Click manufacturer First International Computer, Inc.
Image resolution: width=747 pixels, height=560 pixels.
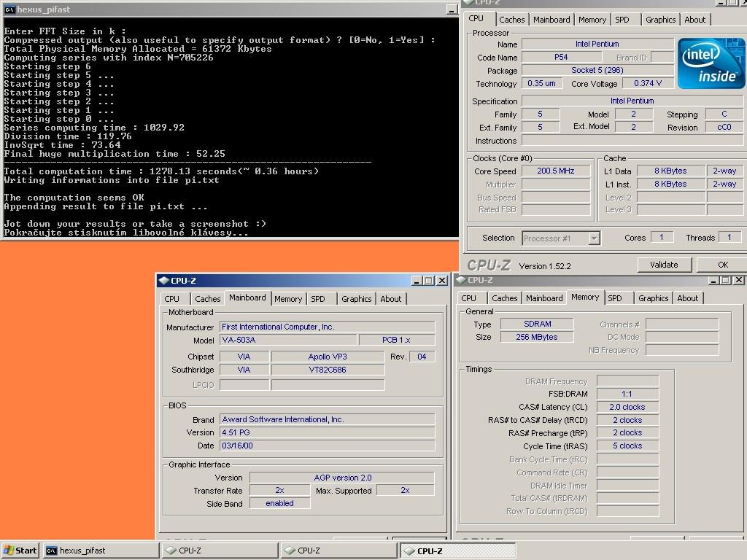tap(328, 327)
